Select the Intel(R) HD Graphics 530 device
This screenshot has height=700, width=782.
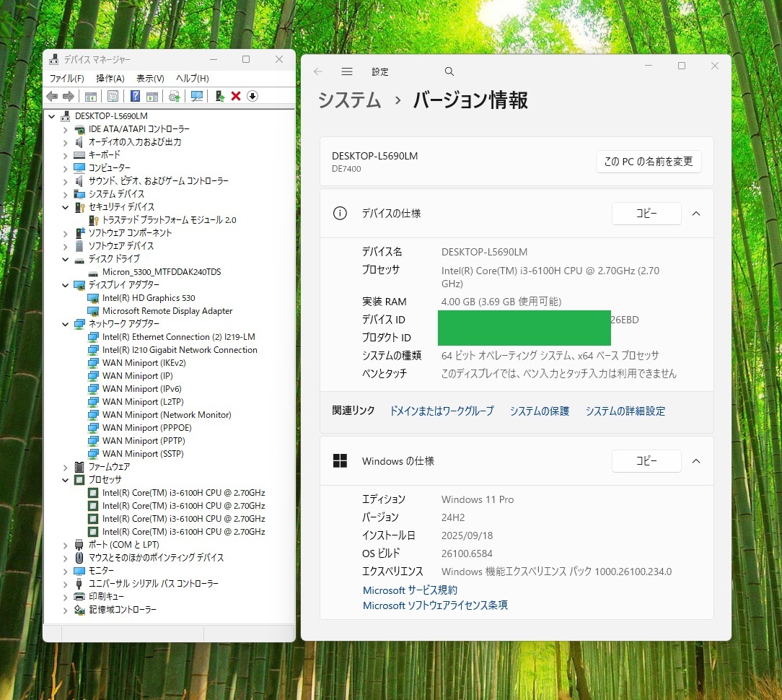point(149,298)
